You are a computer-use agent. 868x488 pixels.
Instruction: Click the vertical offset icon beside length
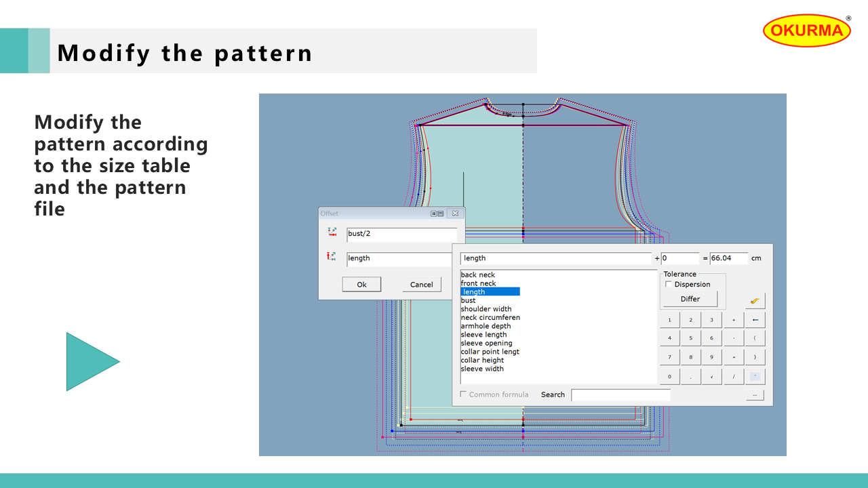[332, 256]
